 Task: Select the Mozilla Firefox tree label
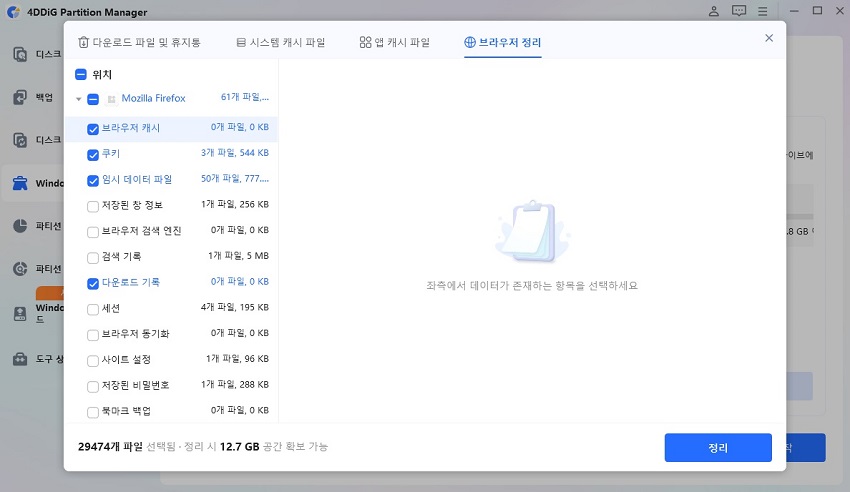tap(153, 98)
